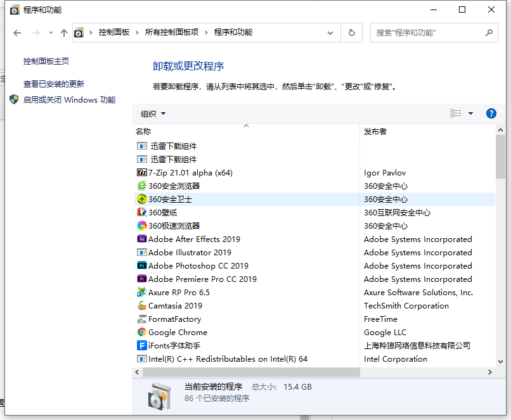Screen dimensions: 511x420
Task: Click the first 迅雷下载组件 icon
Action: (142, 146)
